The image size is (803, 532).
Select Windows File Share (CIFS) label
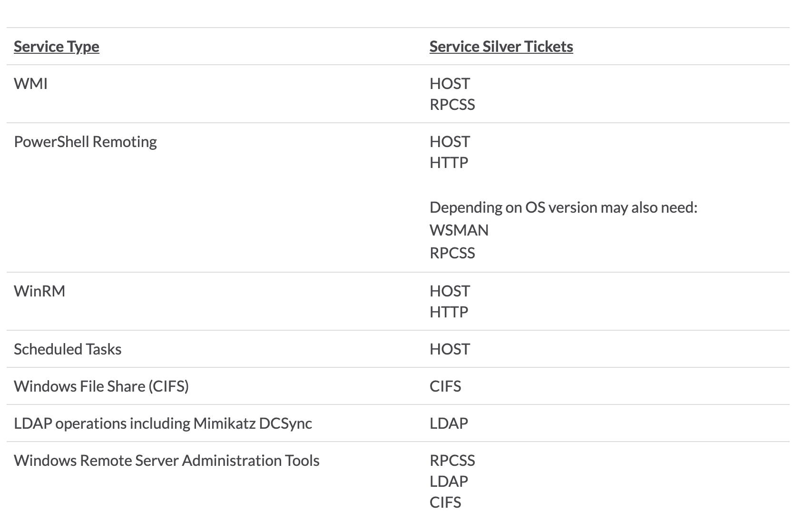coord(101,386)
